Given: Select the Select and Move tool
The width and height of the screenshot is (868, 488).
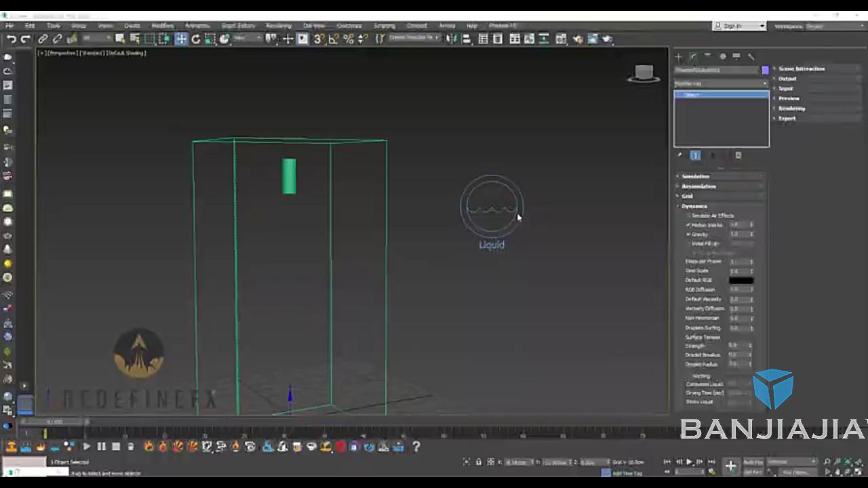Looking at the screenshot, I should point(181,39).
